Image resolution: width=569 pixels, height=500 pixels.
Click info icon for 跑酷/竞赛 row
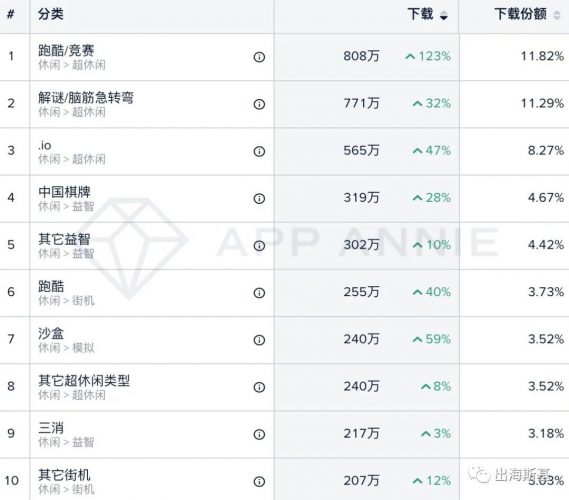click(x=259, y=57)
